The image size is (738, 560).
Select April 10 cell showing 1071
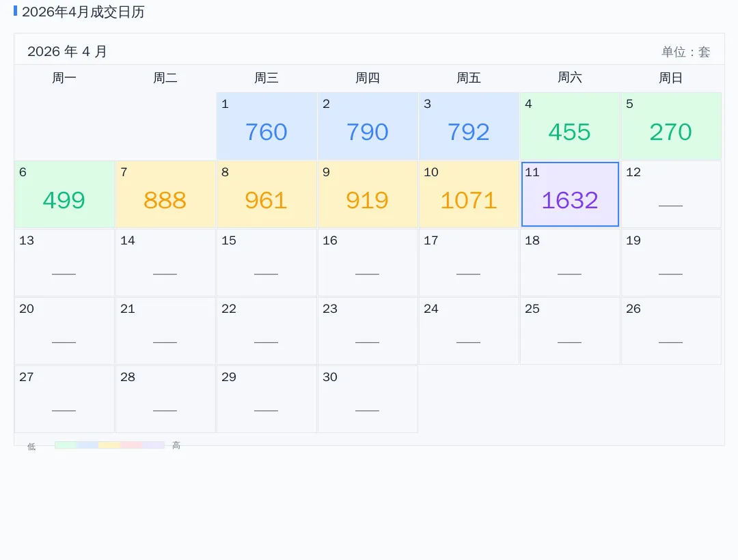point(469,194)
